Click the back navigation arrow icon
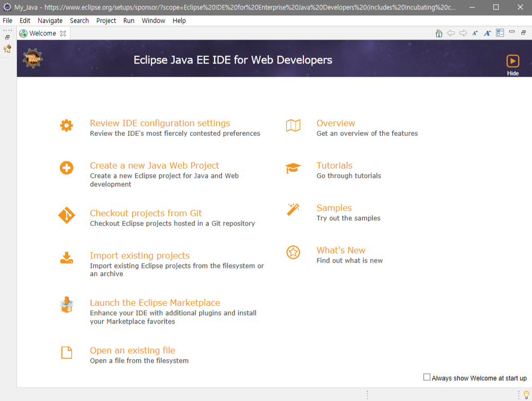Screen dimensions: 532x401 [451, 33]
